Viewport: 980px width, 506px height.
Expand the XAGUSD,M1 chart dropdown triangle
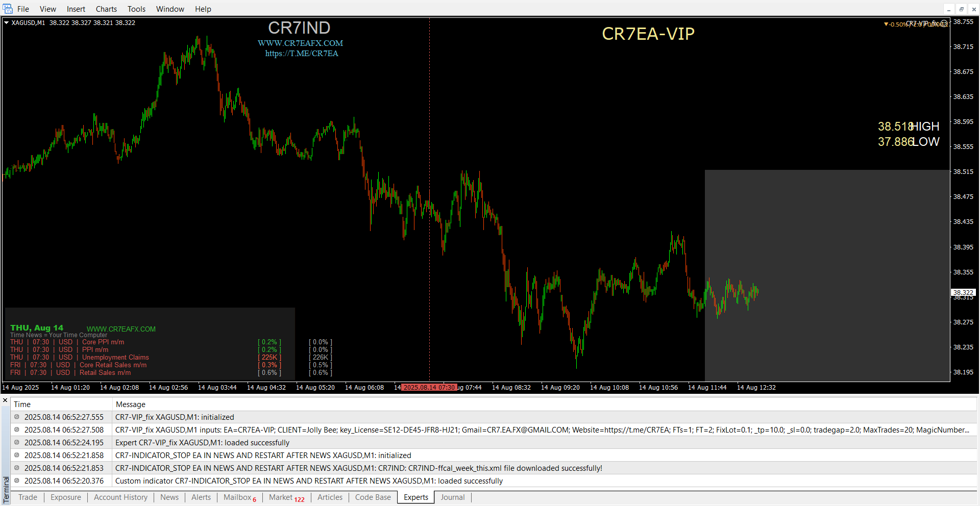tap(6, 23)
